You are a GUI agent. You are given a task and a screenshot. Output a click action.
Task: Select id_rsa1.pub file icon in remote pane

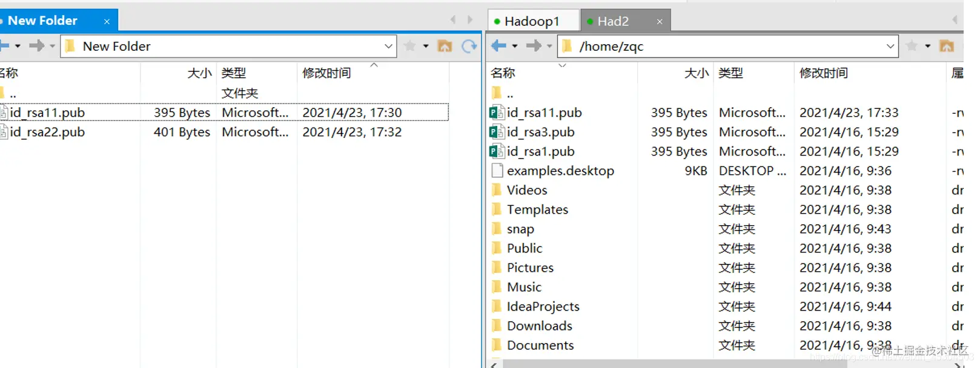click(x=497, y=151)
